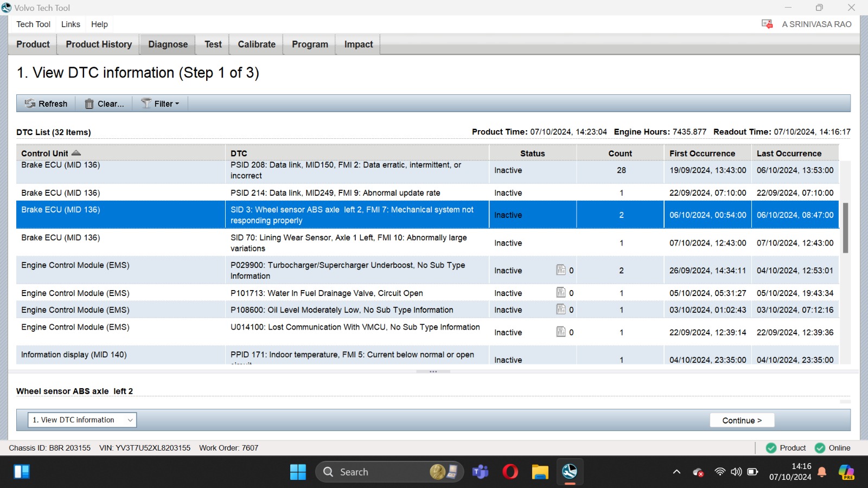The image size is (868, 488).
Task: Launch Opera browser from taskbar
Action: 510,472
